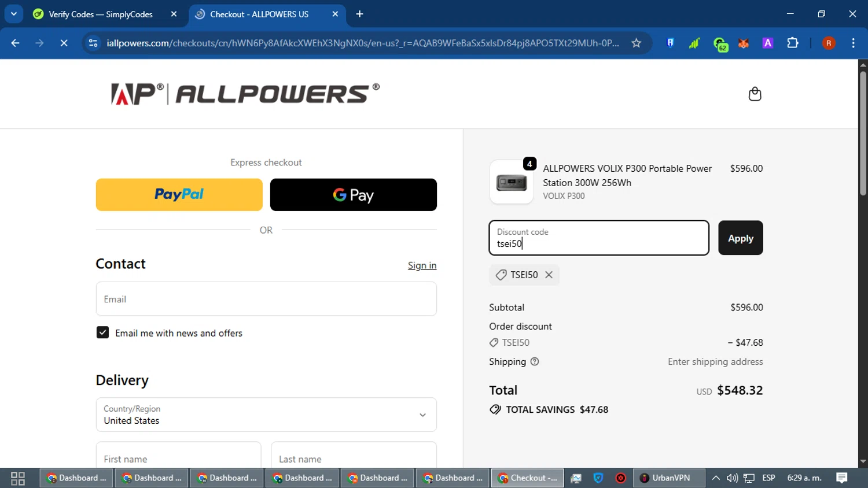Open the Chrome profile R avatar

829,43
